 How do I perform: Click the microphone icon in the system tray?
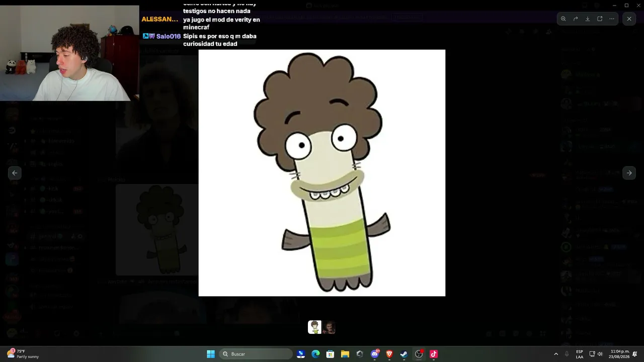(567, 354)
